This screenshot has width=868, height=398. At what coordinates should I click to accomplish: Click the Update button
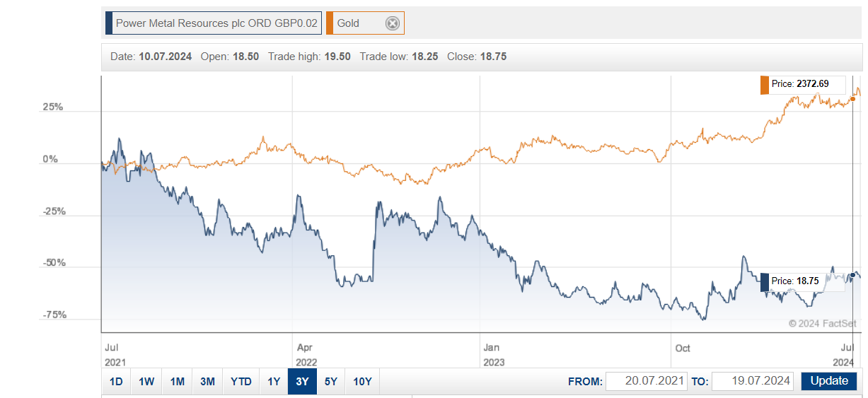point(829,381)
